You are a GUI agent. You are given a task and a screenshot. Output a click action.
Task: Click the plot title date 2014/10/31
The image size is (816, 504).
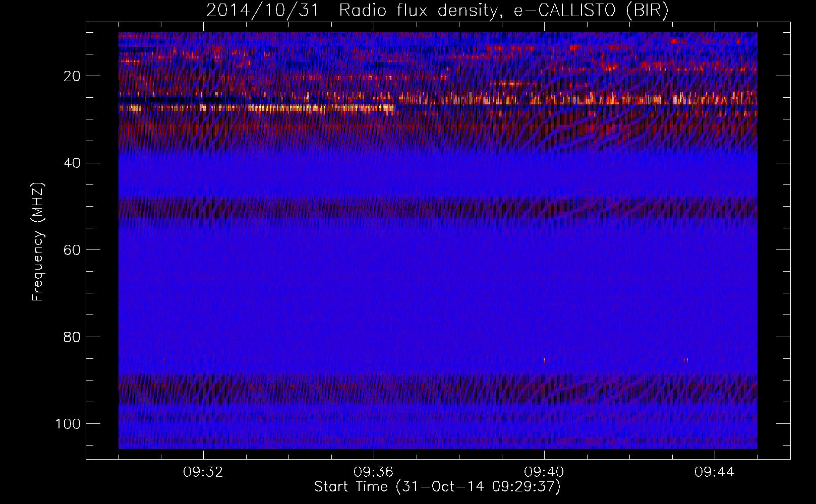tap(263, 11)
